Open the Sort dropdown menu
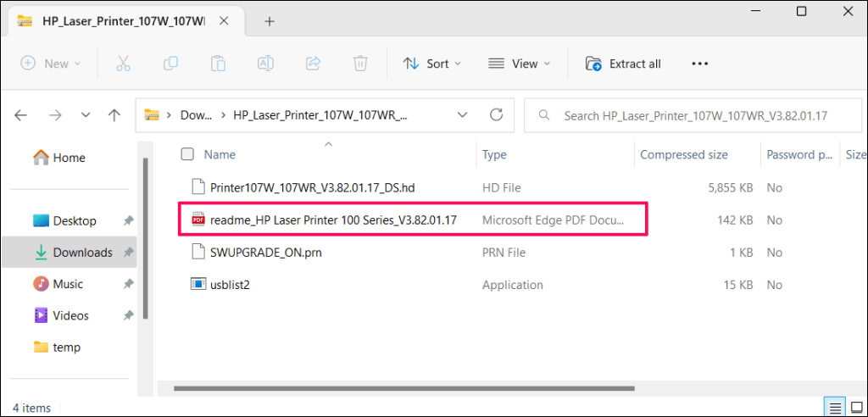Image resolution: width=868 pixels, height=417 pixels. 432,64
